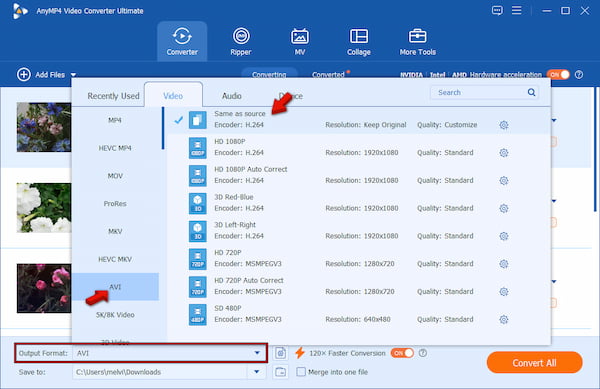The image size is (600, 389).
Task: Open the hamburger menu in title bar
Action: point(517,10)
